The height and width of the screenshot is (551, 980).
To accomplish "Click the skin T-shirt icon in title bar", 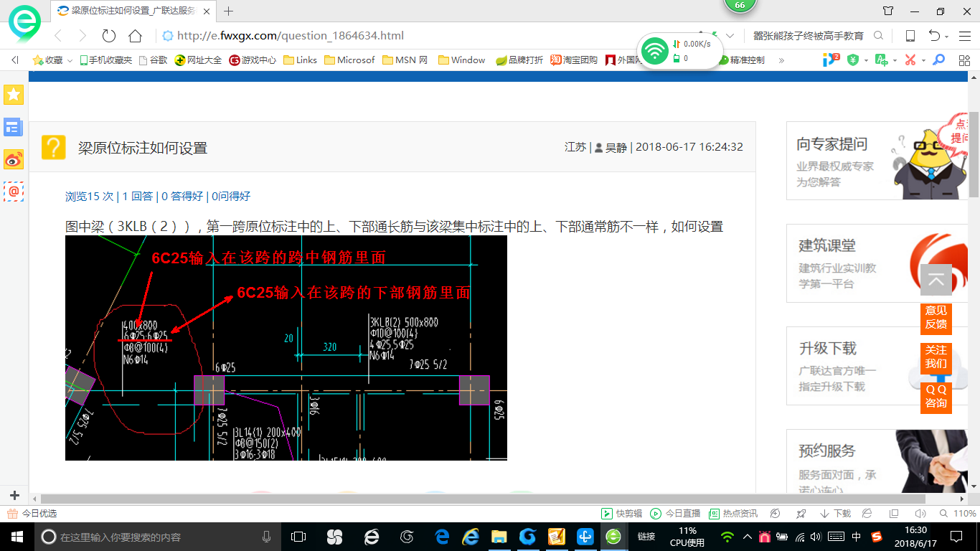I will [x=888, y=11].
